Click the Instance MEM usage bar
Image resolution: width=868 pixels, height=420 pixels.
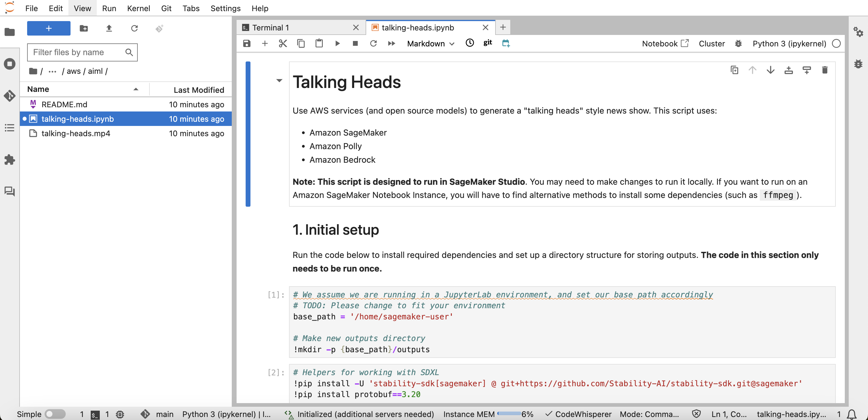coord(509,414)
